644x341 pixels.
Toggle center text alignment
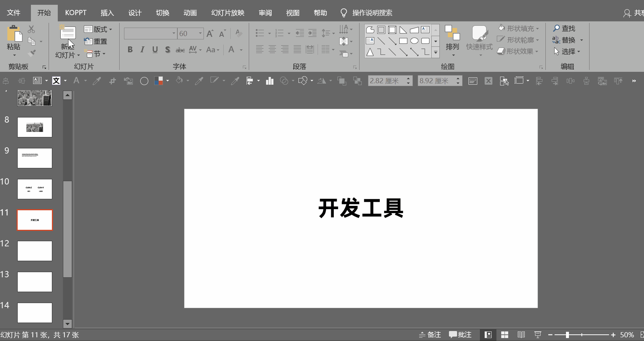pyautogui.click(x=272, y=49)
